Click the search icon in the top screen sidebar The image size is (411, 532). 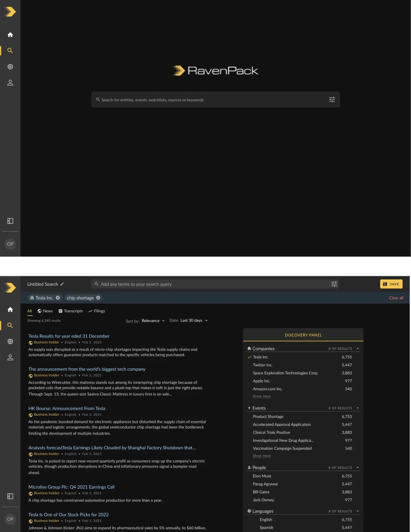(x=10, y=51)
